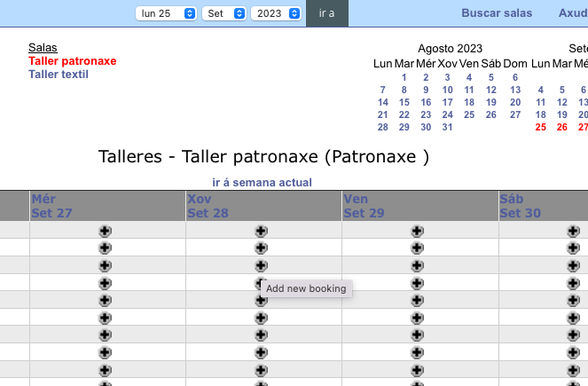Switch to the Taller textil room
The image size is (588, 386).
(x=59, y=75)
